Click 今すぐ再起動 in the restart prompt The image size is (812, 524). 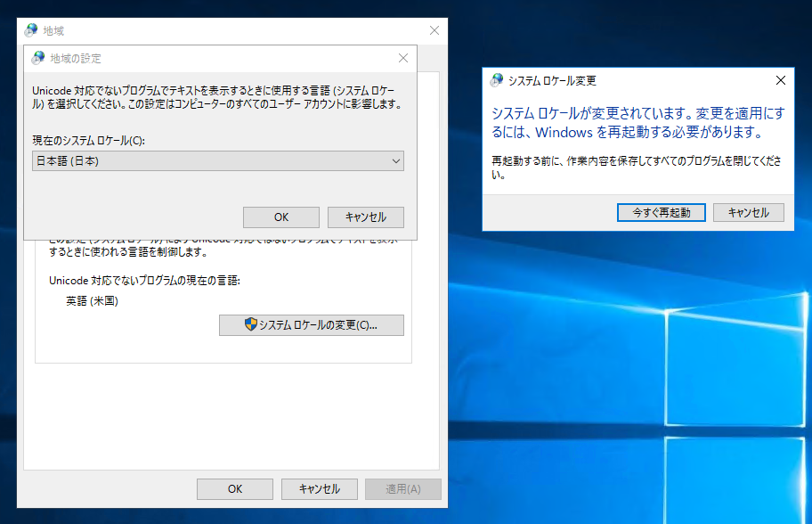click(x=662, y=212)
